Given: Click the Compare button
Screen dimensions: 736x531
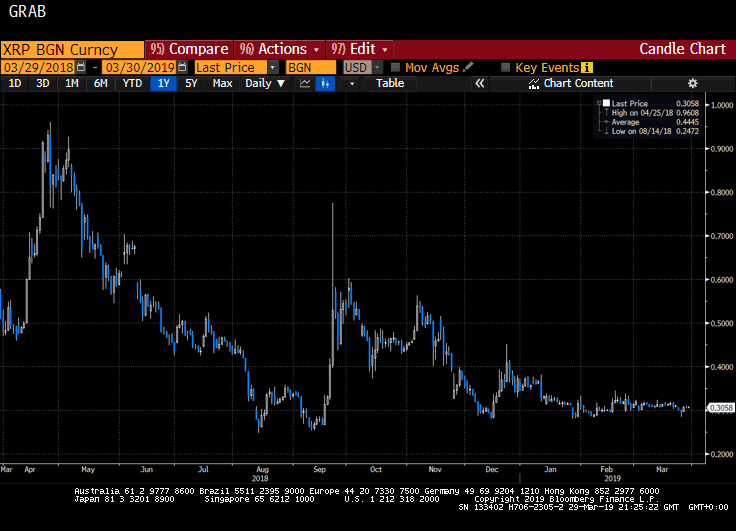Looking at the screenshot, I should (189, 49).
